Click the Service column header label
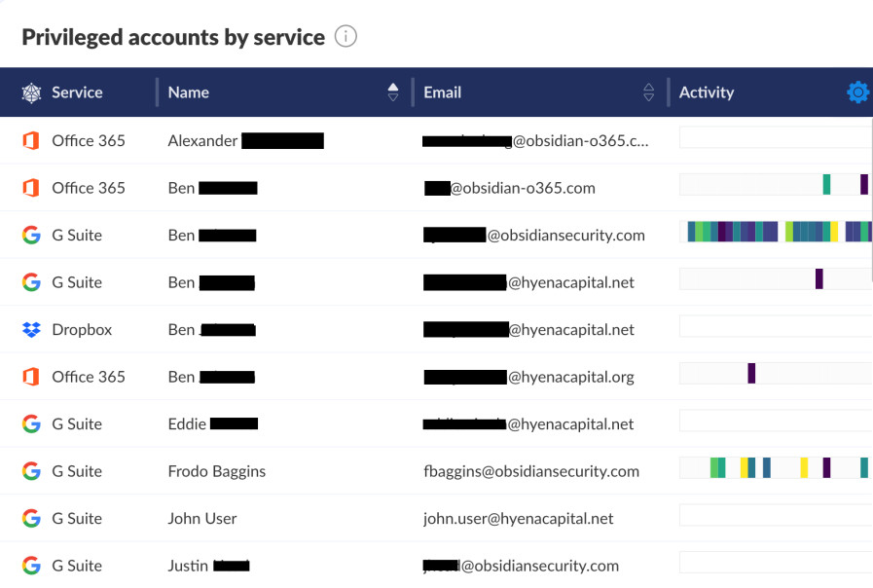The width and height of the screenshot is (873, 588). (x=77, y=92)
